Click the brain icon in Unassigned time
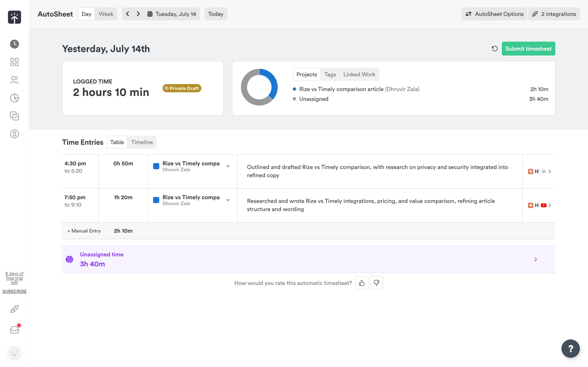 (x=69, y=259)
